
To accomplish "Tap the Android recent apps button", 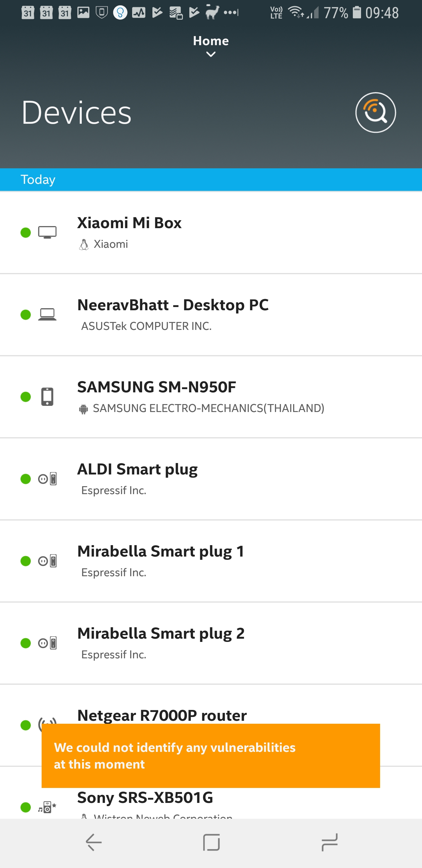I will [329, 842].
